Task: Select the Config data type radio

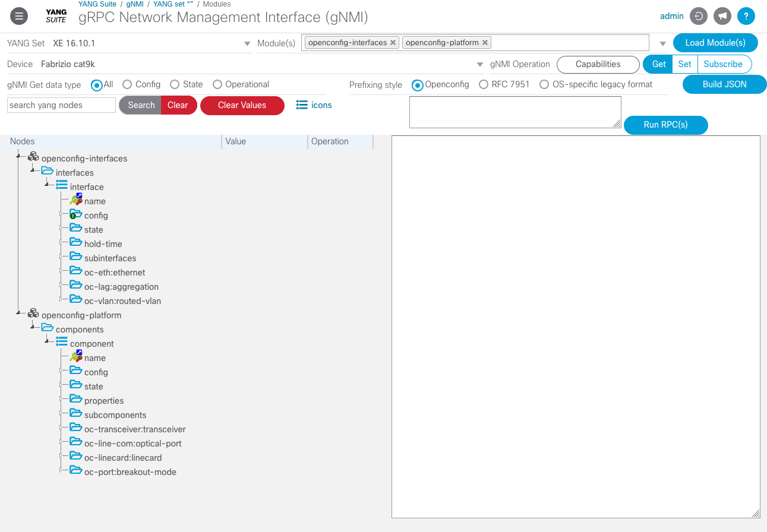Action: pyautogui.click(x=127, y=84)
